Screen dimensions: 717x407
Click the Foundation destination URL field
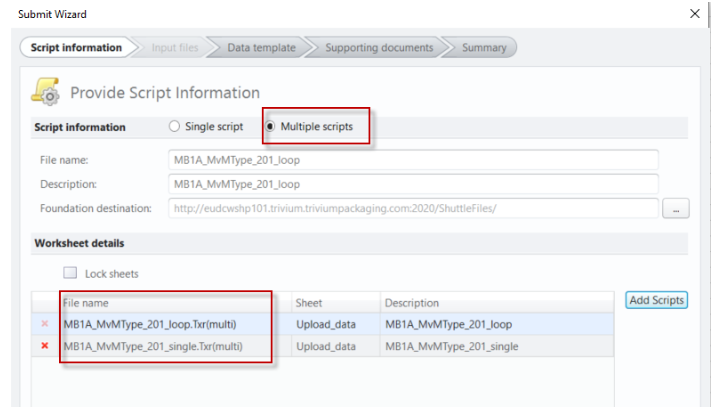(413, 208)
